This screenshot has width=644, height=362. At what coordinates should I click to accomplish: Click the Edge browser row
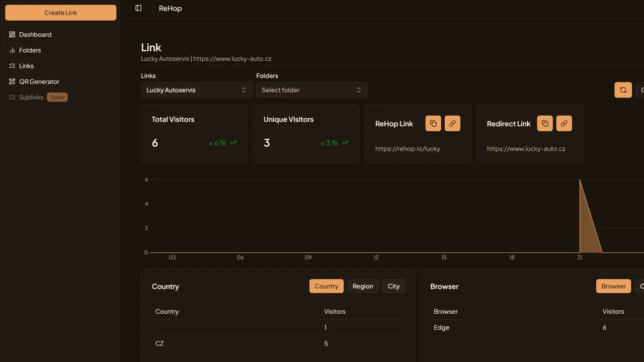tap(537, 327)
